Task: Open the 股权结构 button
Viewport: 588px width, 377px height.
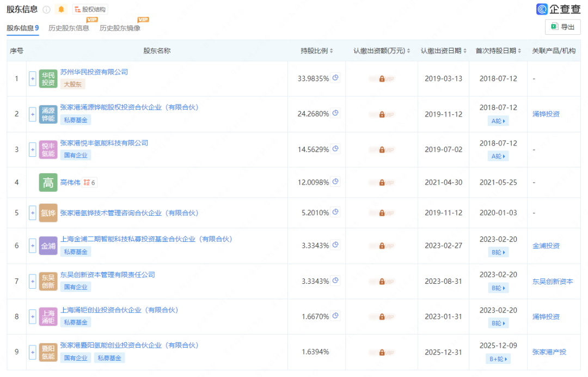Action: click(x=90, y=9)
